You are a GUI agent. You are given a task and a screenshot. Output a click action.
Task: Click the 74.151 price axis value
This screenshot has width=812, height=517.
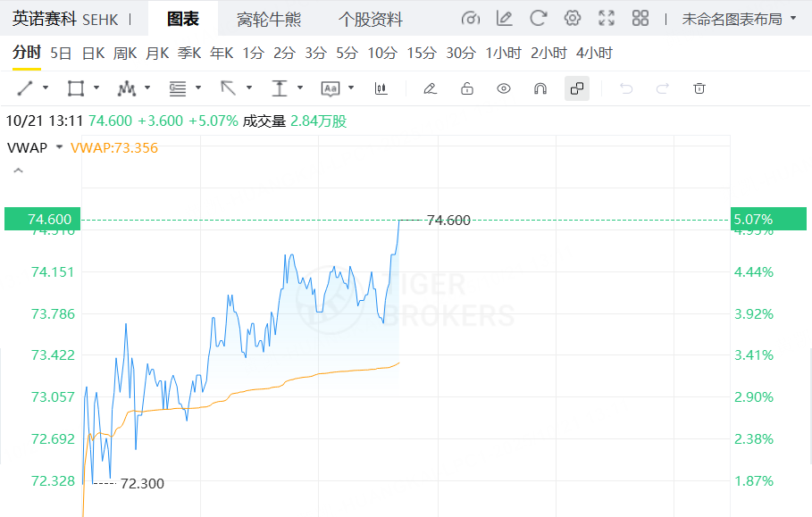[53, 272]
